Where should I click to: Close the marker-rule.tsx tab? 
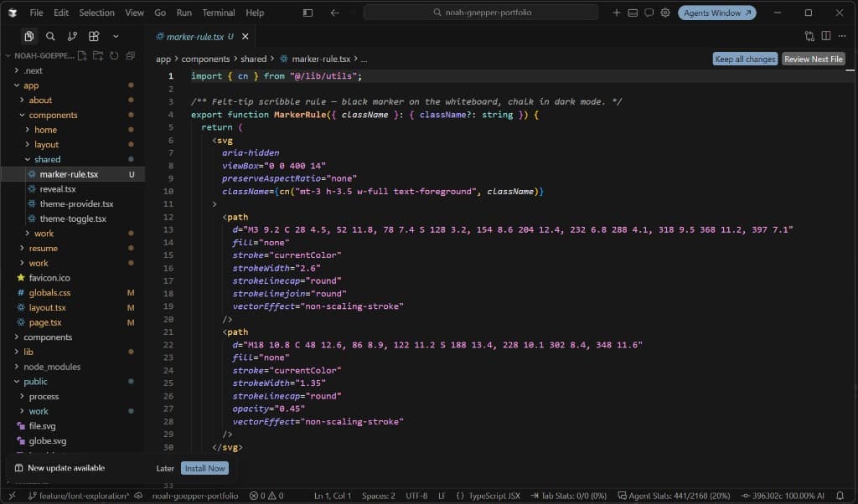coord(246,37)
